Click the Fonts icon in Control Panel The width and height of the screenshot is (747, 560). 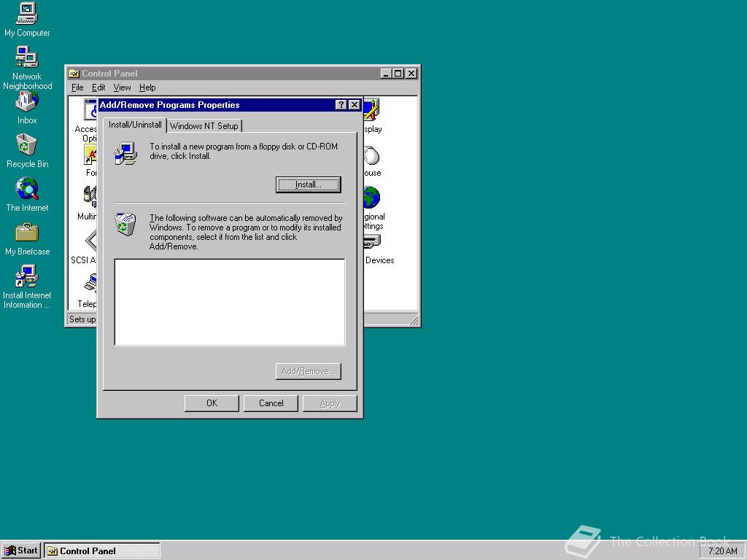click(90, 155)
